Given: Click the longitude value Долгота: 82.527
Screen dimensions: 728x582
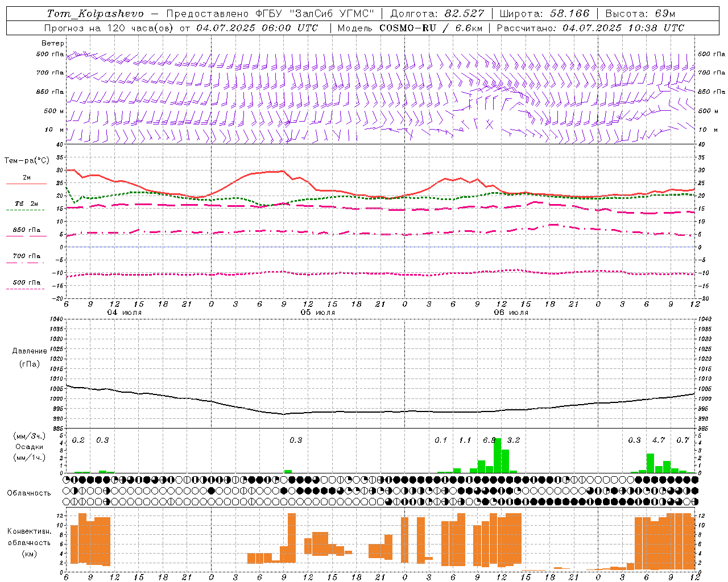Looking at the screenshot, I should point(437,14).
